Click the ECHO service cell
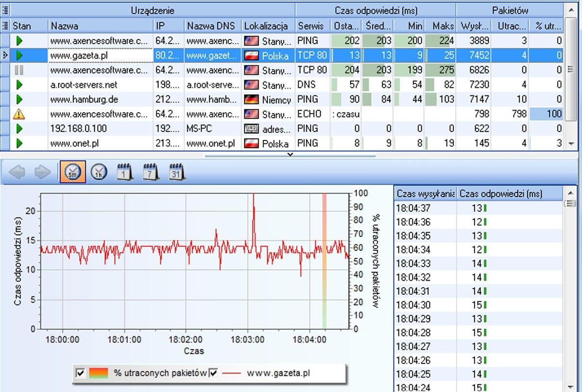This screenshot has height=392, width=582. pos(312,114)
